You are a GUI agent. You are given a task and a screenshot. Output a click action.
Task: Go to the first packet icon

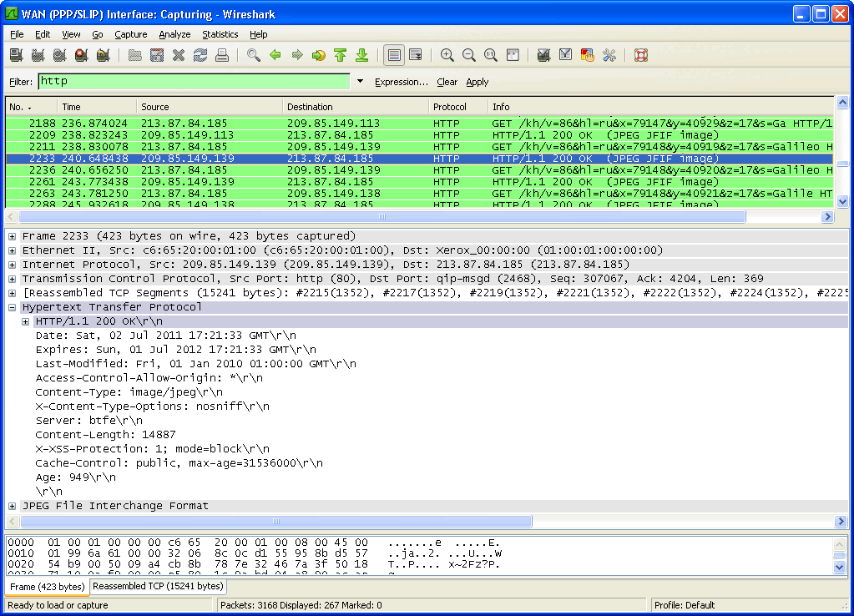click(340, 56)
